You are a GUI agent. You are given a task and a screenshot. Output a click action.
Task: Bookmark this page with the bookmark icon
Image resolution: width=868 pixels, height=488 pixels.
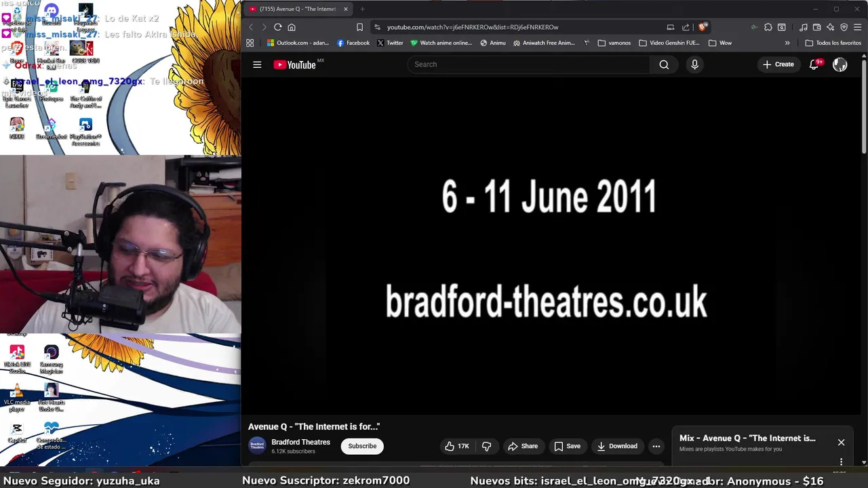click(359, 27)
